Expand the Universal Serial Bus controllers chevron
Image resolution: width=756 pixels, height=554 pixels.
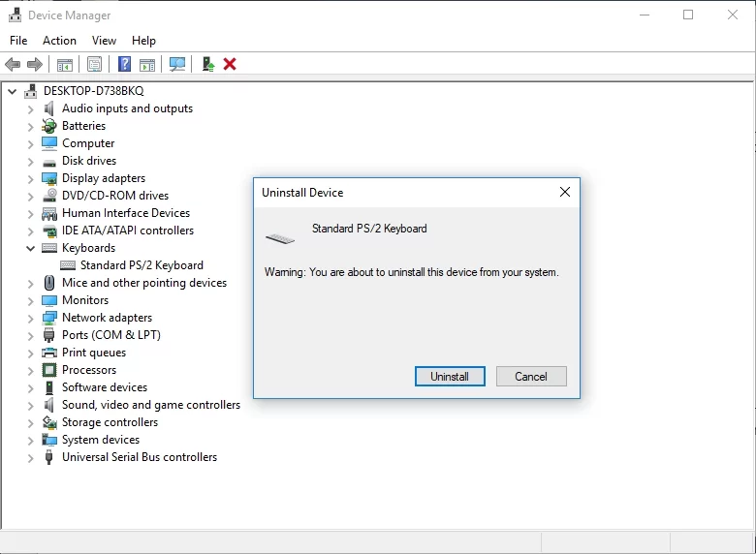pyautogui.click(x=30, y=458)
